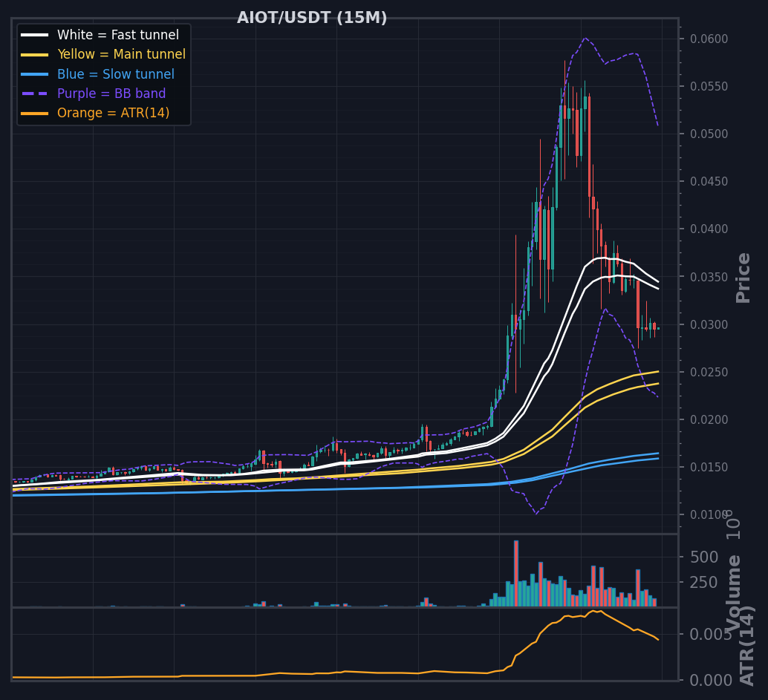The width and height of the screenshot is (768, 700).
Task: Click the AIOT/USDT (15M) chart title
Action: (x=312, y=18)
